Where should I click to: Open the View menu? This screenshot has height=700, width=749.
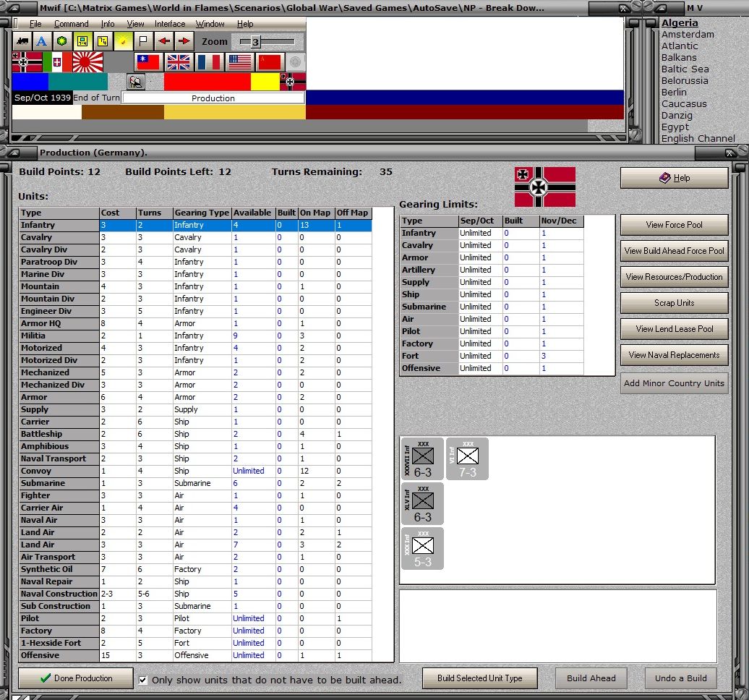pyautogui.click(x=135, y=24)
